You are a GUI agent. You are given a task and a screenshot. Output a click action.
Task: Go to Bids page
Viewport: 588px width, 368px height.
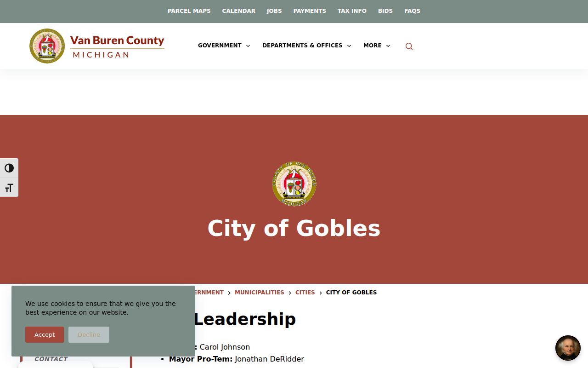coord(385,11)
